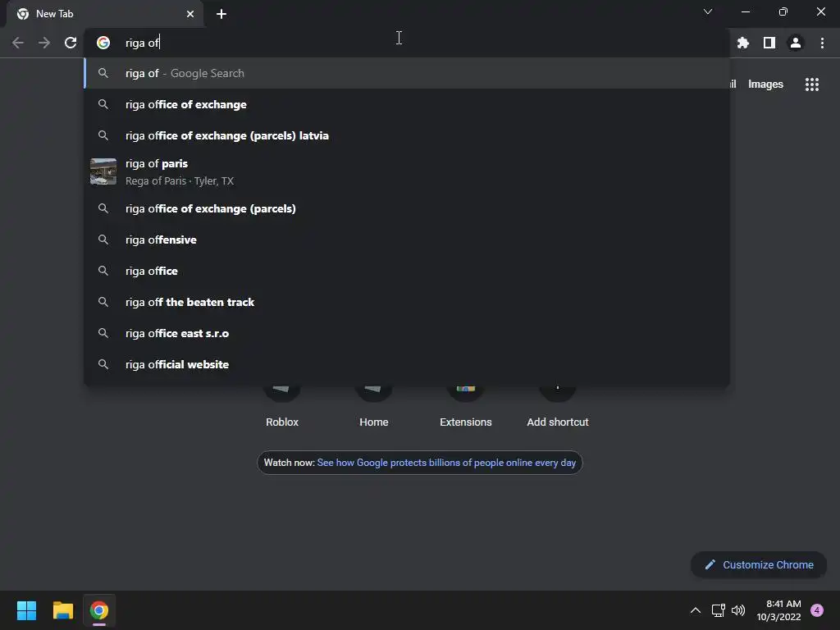Viewport: 840px width, 630px height.
Task: Click search icon beside 'riga official website'
Action: pos(103,364)
